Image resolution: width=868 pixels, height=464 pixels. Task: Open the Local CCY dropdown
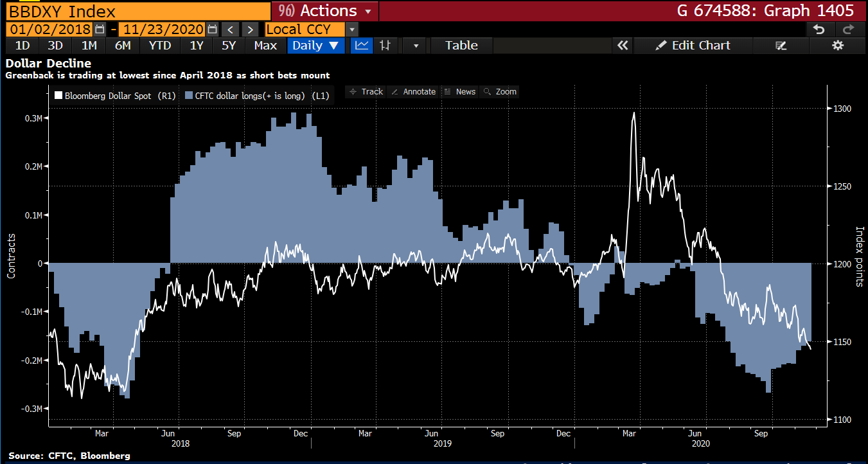[351, 29]
